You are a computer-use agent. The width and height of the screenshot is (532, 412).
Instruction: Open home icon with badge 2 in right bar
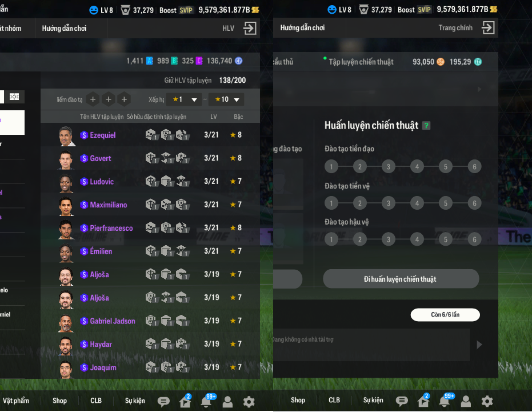[x=423, y=401]
